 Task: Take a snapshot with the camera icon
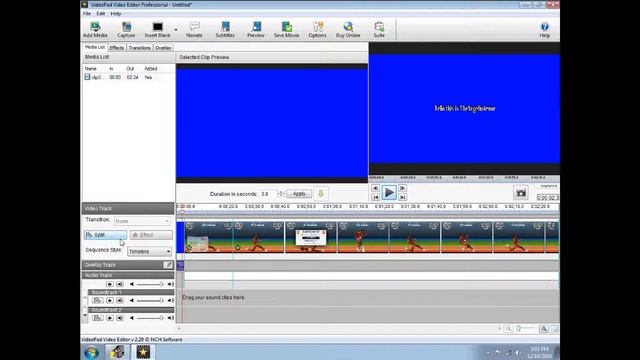point(521,193)
